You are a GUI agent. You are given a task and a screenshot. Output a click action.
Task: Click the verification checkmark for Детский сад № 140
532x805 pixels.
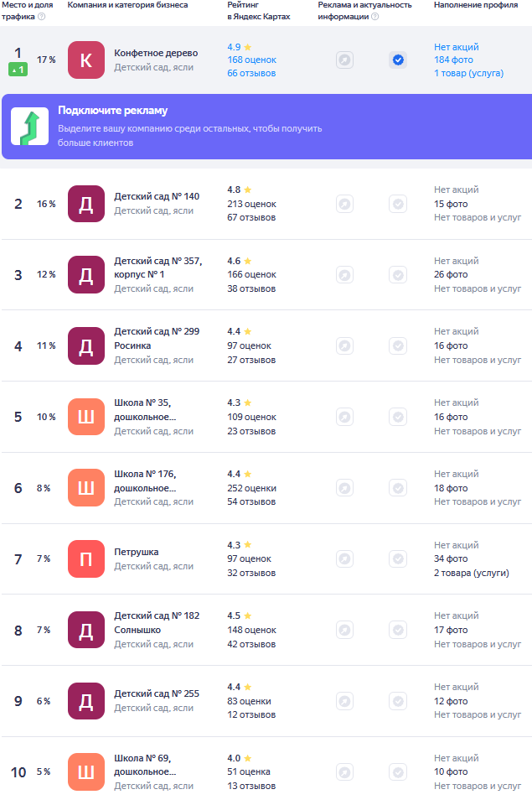coord(398,204)
